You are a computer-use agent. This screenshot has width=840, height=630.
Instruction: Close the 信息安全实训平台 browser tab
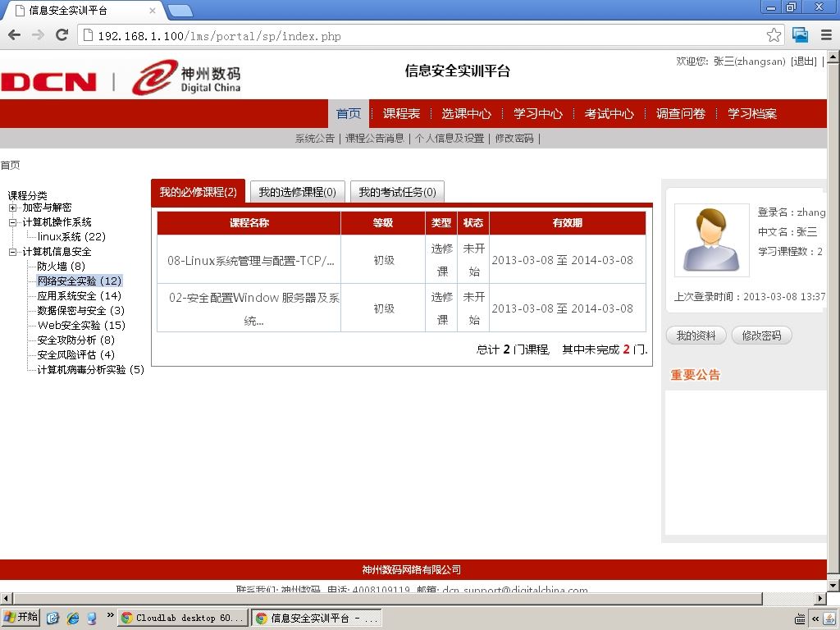tap(152, 10)
